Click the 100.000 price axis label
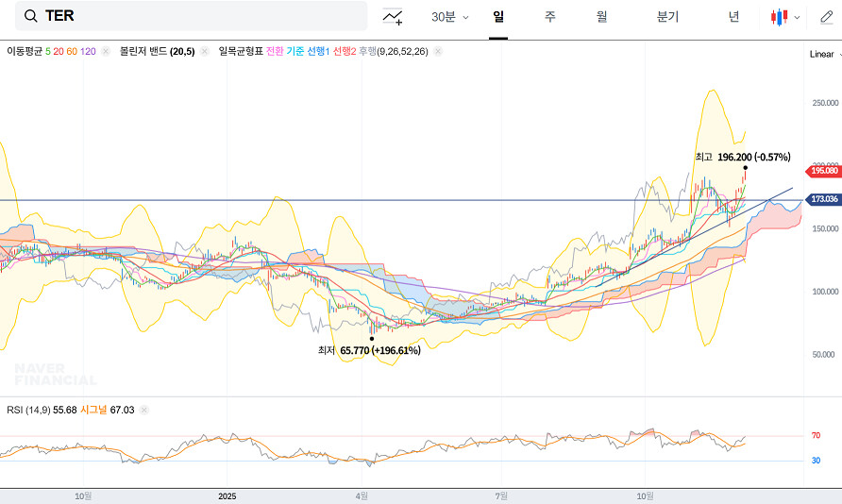Viewport: 842px width, 504px height. [825, 292]
